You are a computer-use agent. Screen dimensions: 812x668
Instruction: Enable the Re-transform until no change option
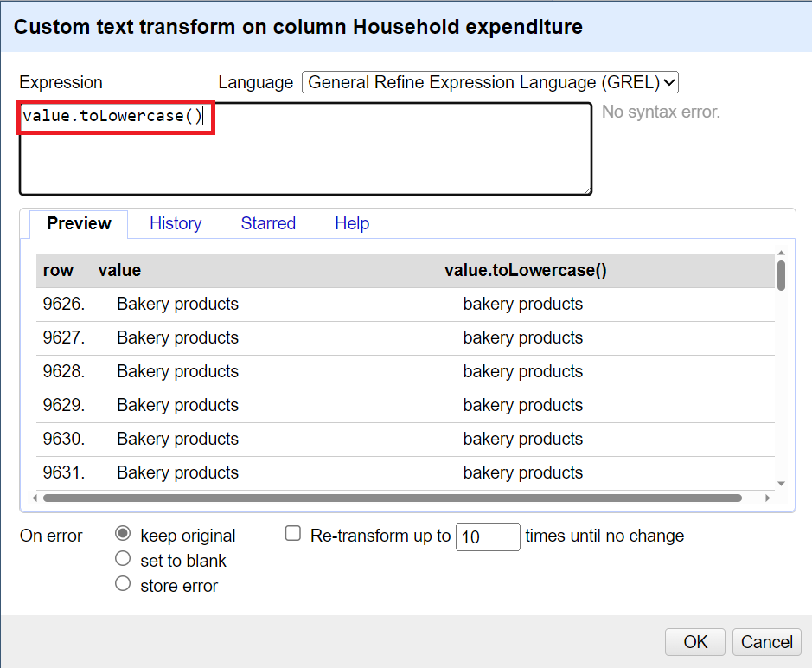[292, 534]
